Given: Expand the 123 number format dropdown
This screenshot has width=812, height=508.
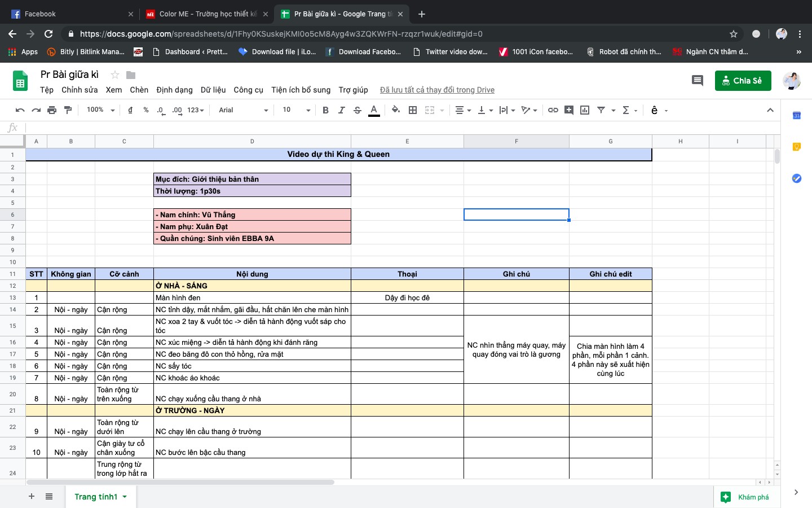Looking at the screenshot, I should [x=196, y=110].
